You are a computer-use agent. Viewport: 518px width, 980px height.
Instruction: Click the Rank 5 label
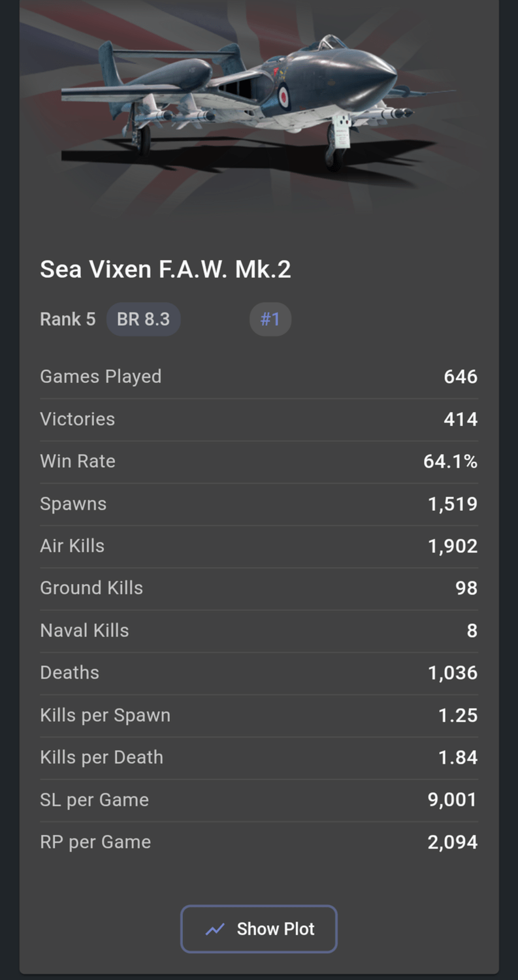(x=68, y=319)
